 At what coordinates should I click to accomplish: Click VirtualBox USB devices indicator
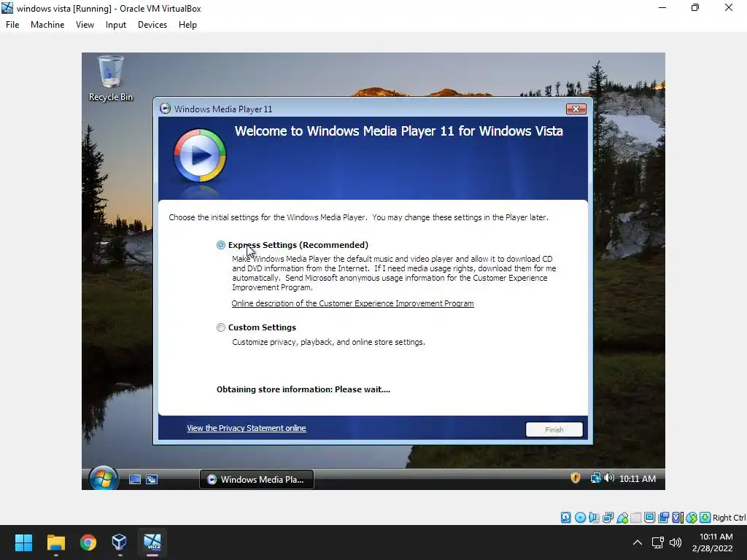coord(622,518)
